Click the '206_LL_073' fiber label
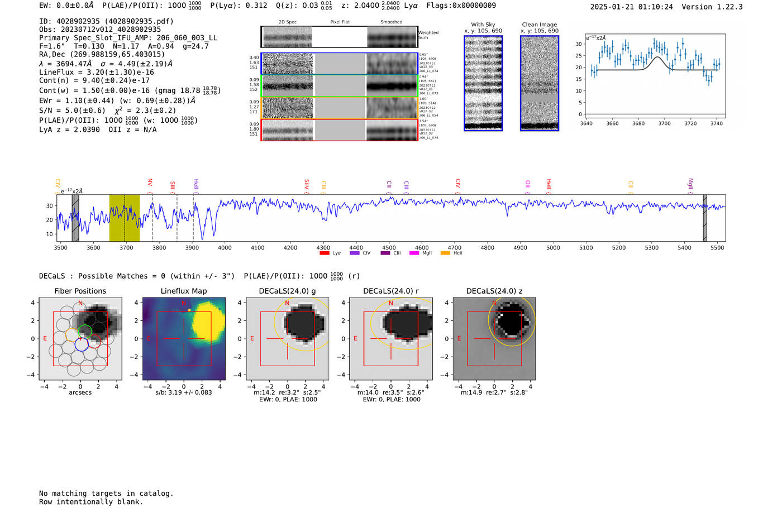This screenshot has height=532, width=782. [x=428, y=93]
